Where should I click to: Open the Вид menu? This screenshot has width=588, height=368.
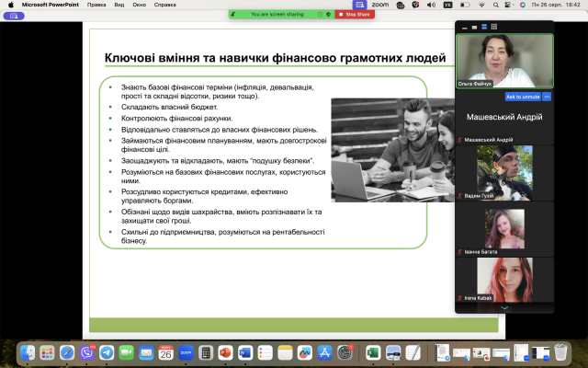pos(119,5)
